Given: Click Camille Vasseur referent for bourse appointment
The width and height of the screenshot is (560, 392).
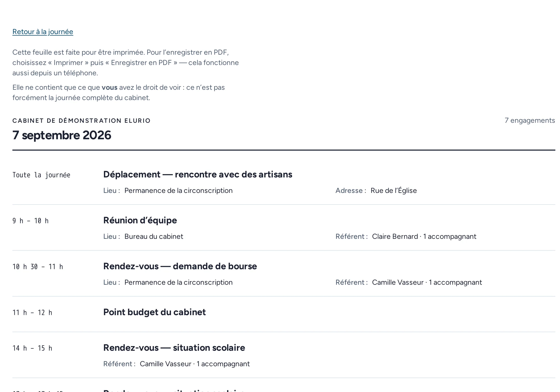Looking at the screenshot, I should 398,282.
